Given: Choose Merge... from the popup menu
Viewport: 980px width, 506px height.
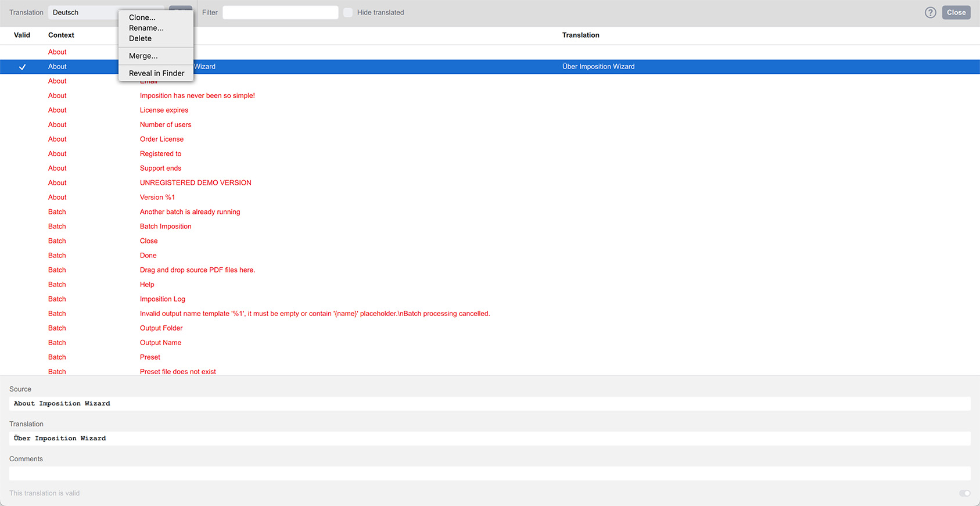Looking at the screenshot, I should pos(143,56).
